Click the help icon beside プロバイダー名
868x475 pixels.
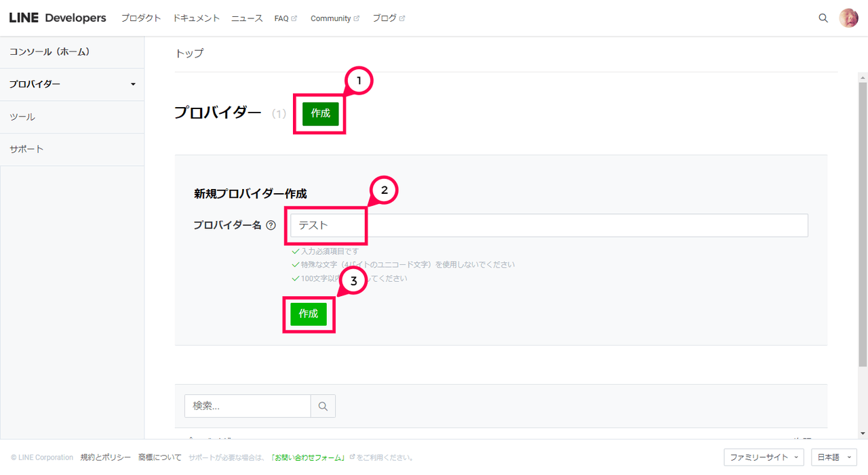click(271, 226)
